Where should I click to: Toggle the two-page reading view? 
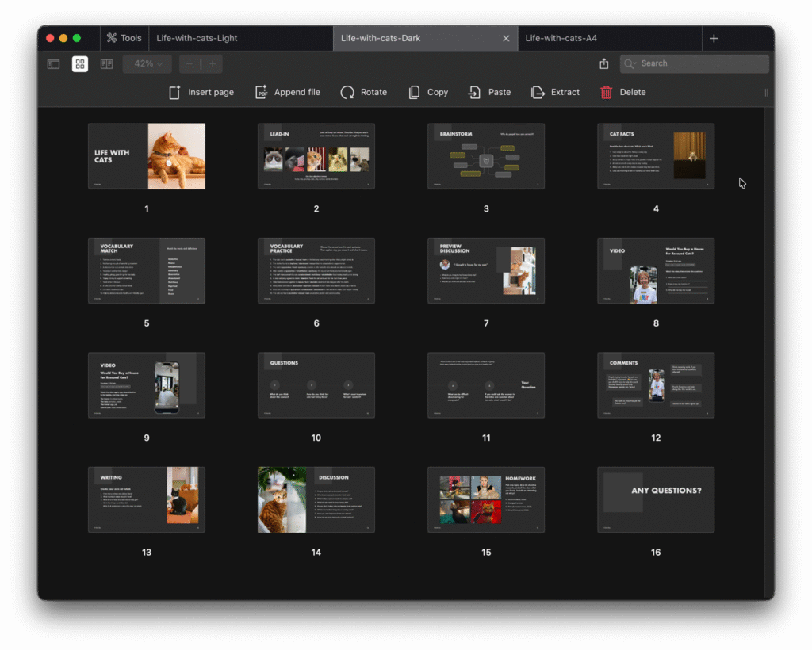point(106,64)
